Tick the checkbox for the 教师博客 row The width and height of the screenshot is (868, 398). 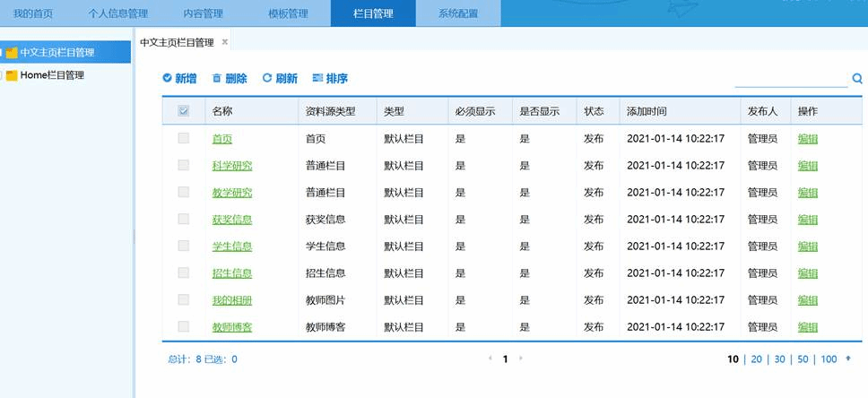[x=184, y=327]
